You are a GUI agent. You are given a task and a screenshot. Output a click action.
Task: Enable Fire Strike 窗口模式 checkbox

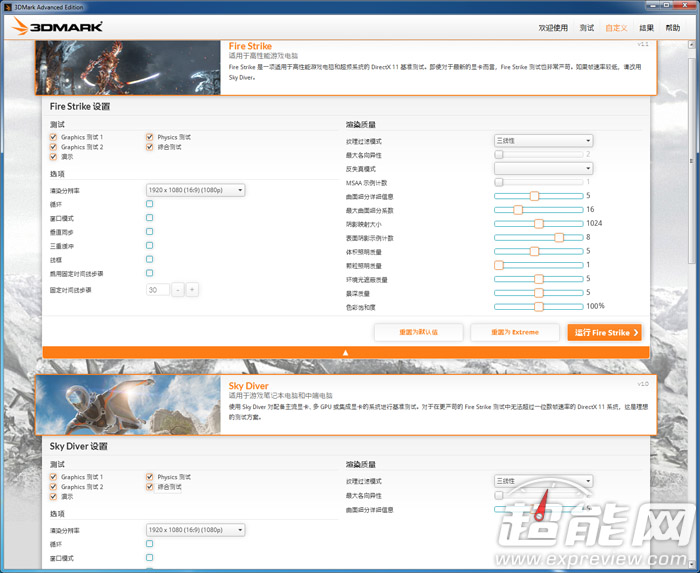[150, 218]
